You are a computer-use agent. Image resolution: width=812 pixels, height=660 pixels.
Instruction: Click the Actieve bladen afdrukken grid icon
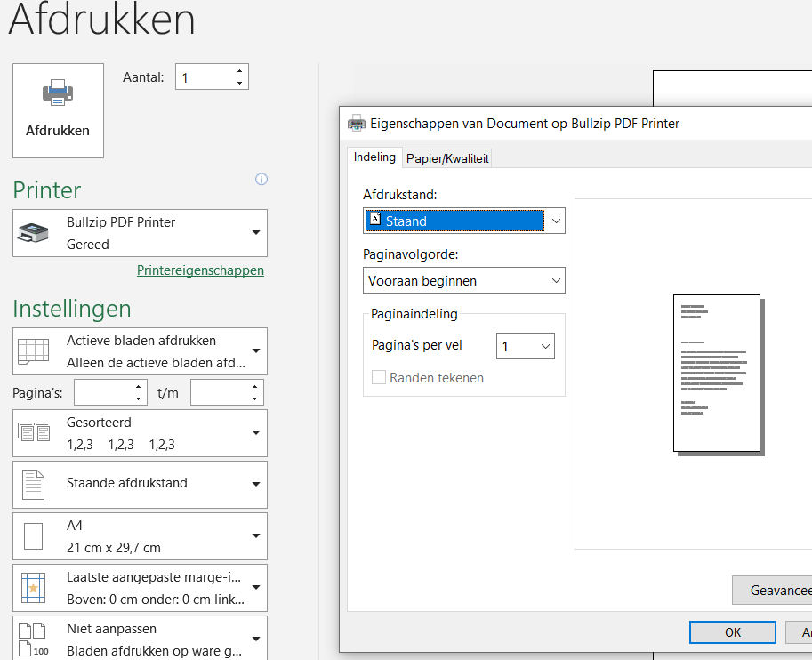(34, 352)
